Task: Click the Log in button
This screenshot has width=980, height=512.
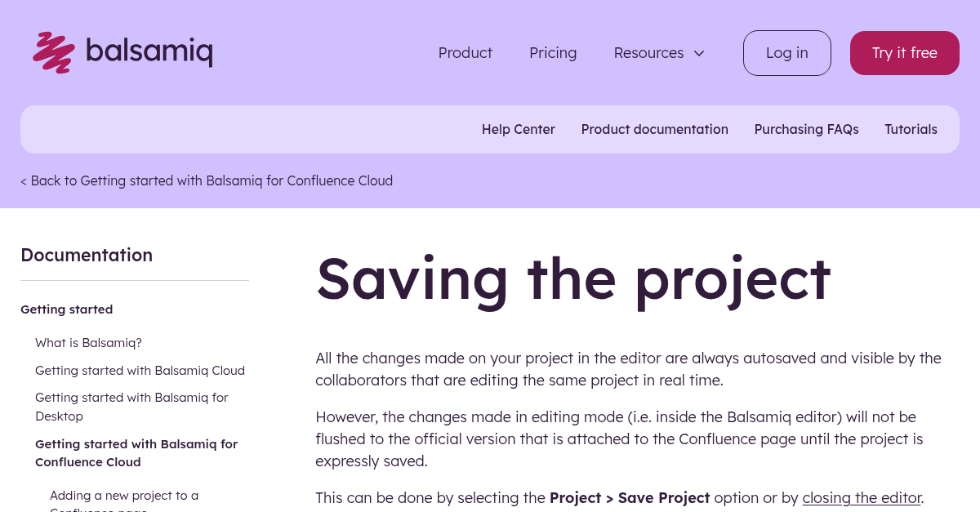Action: [786, 52]
